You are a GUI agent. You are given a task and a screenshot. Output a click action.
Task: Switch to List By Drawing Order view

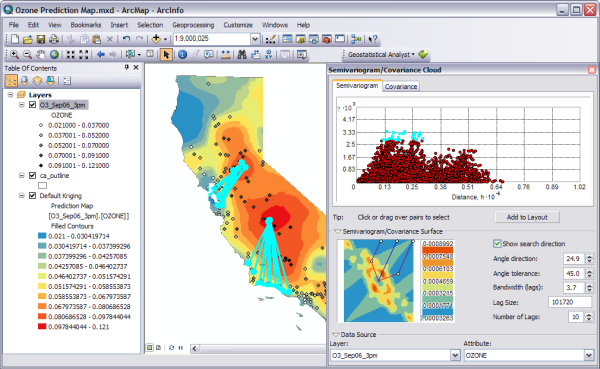coord(11,81)
